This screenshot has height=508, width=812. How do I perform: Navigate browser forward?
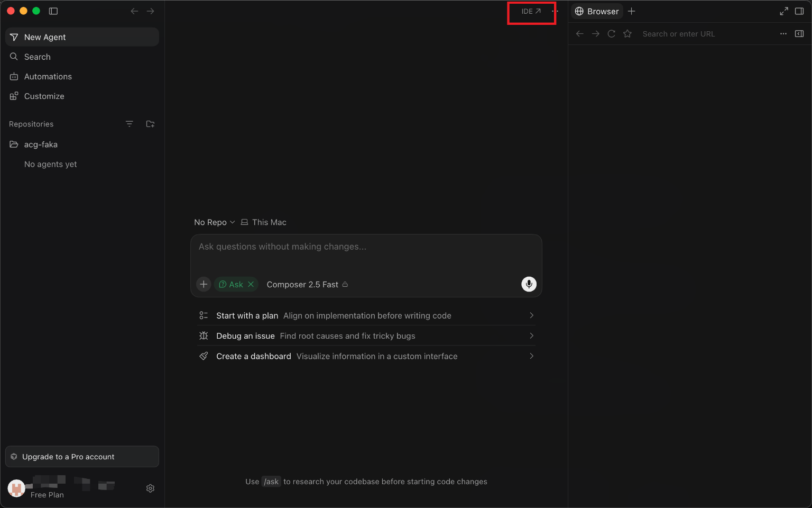[596, 34]
